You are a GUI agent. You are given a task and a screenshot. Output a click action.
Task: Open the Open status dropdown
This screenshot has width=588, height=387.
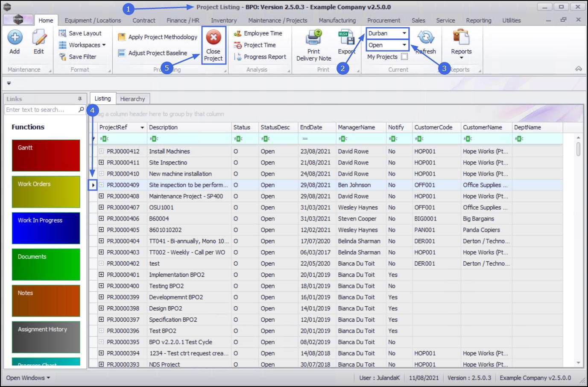tap(404, 45)
